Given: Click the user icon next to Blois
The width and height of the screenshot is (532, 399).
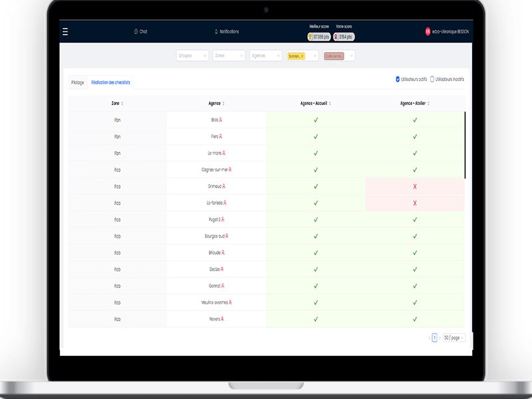Looking at the screenshot, I should [221, 120].
